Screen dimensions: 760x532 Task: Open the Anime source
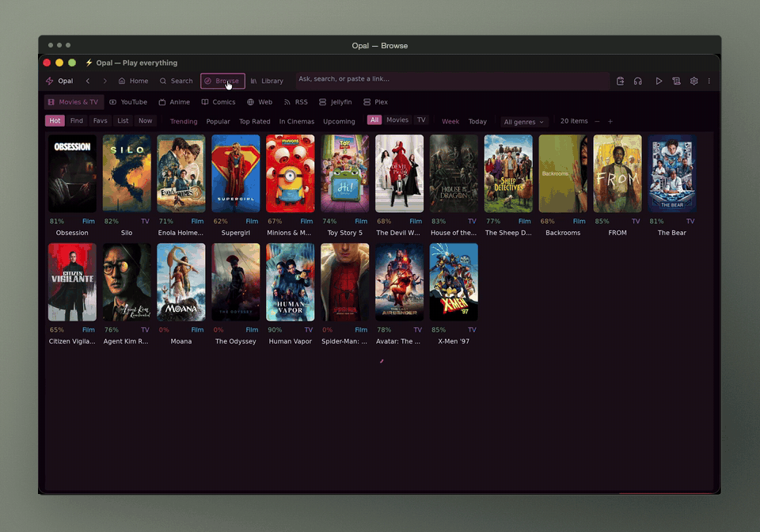tap(174, 102)
